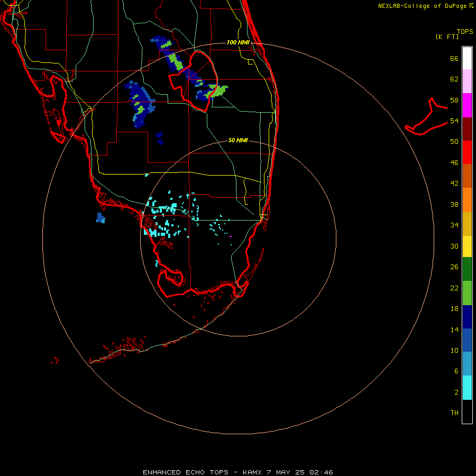
Task: Select the dark red legend swatch
Action: pyautogui.click(x=467, y=129)
